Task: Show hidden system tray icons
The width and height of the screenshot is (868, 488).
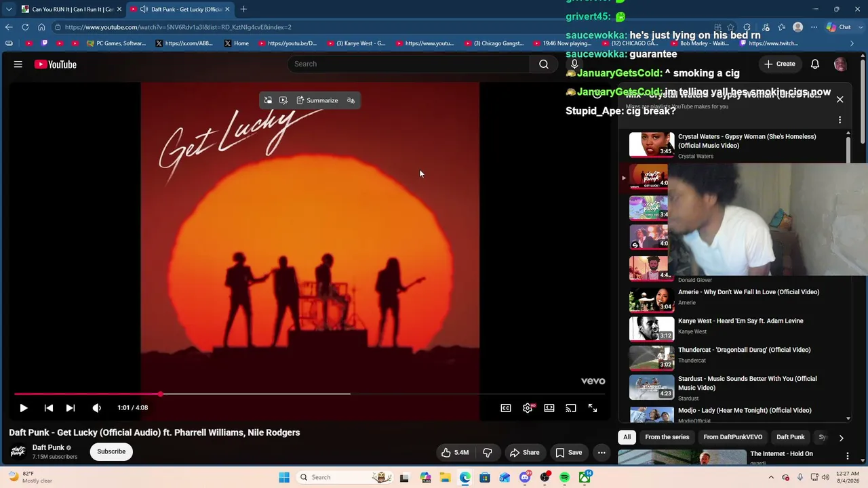Action: 771,477
